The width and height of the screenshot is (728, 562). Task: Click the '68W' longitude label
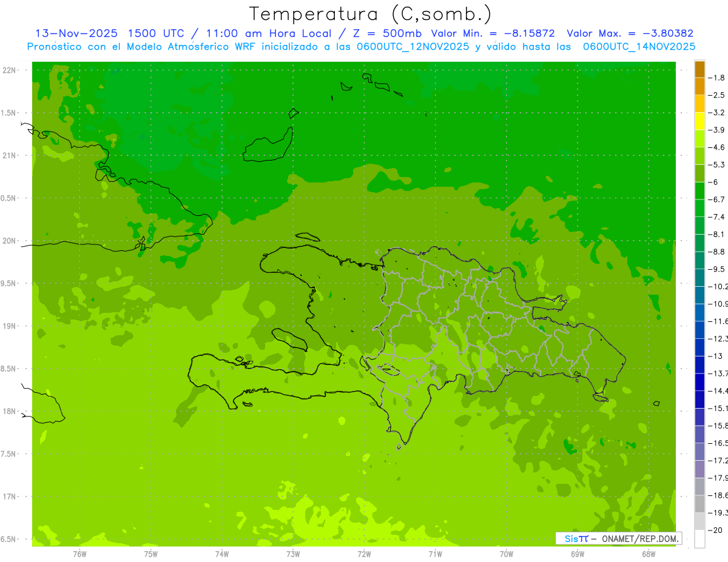(x=649, y=554)
